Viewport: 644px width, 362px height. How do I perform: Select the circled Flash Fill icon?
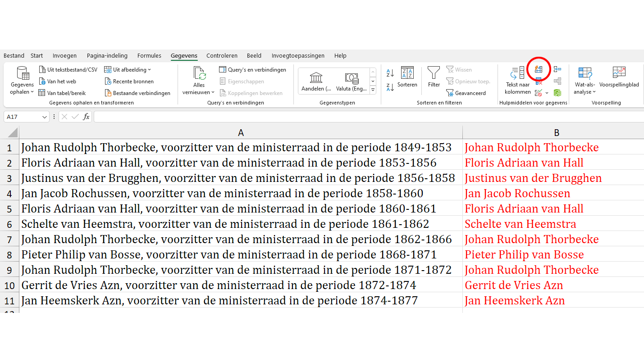(x=539, y=69)
